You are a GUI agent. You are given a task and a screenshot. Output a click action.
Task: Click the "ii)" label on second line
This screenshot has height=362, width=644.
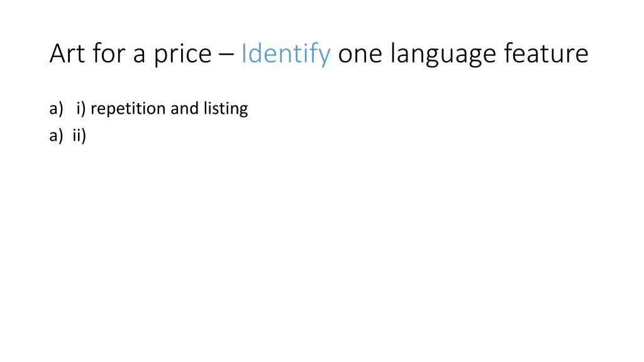pos(79,136)
